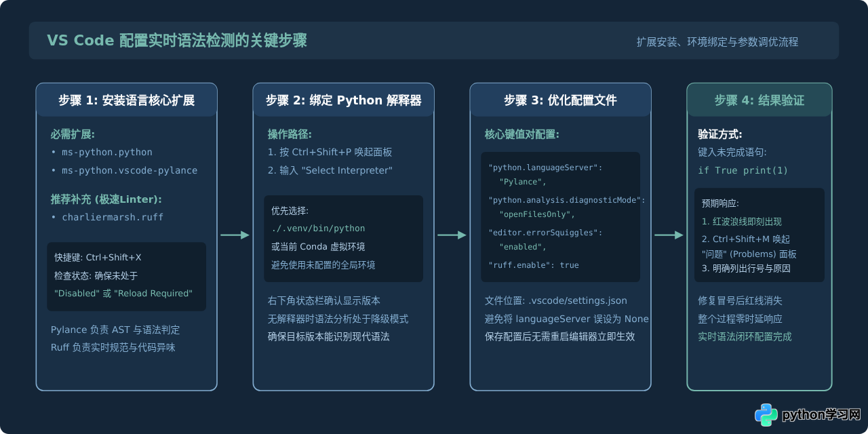Click the "预期响应:" label
This screenshot has width=868, height=434.
click(720, 203)
